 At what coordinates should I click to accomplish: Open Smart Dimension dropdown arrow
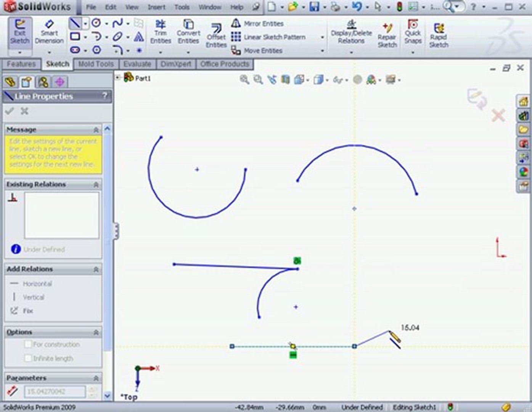tap(49, 52)
